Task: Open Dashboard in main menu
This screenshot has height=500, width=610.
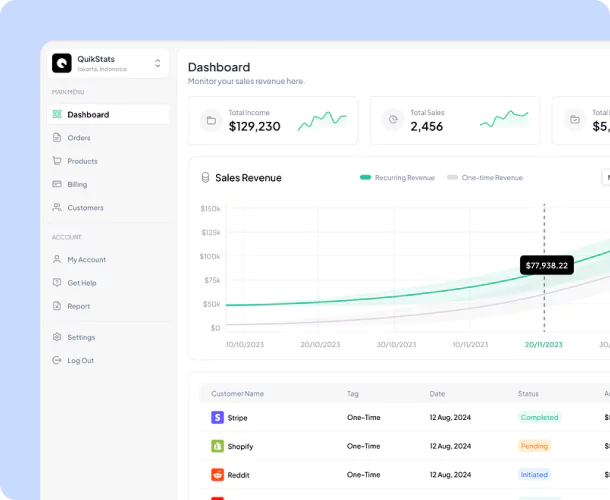Action: tap(88, 114)
